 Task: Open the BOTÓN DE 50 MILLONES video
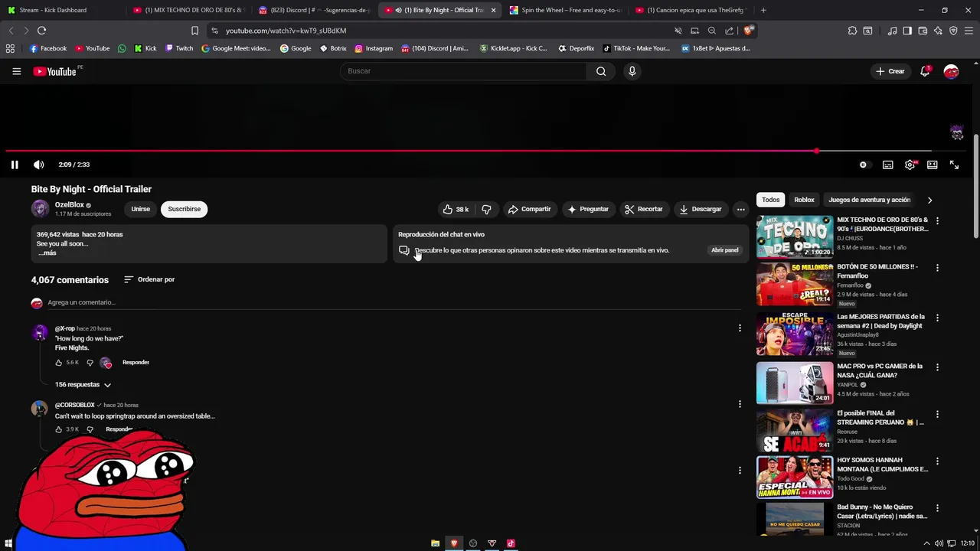pos(795,284)
